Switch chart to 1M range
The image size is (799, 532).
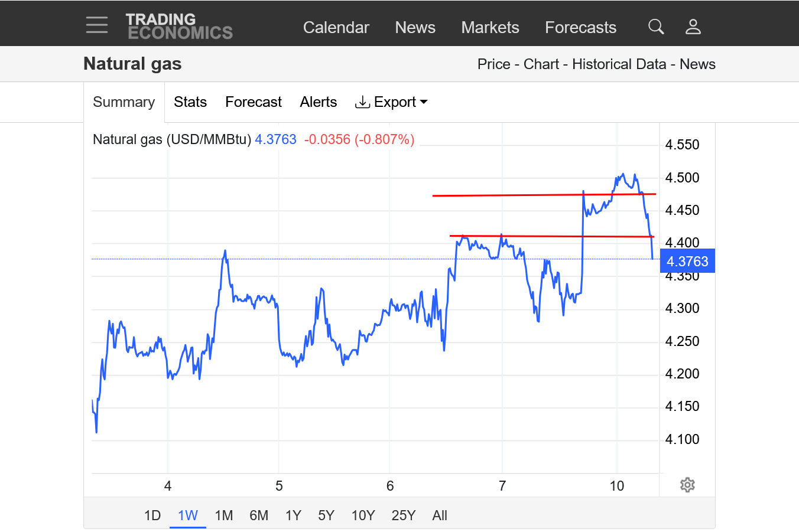[x=223, y=515]
